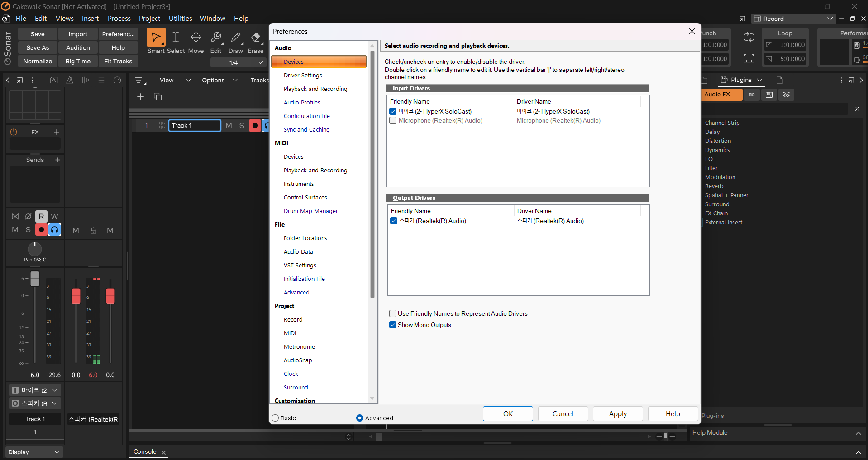The image size is (868, 460).
Task: Add an effect with FX plus icon
Action: (57, 132)
